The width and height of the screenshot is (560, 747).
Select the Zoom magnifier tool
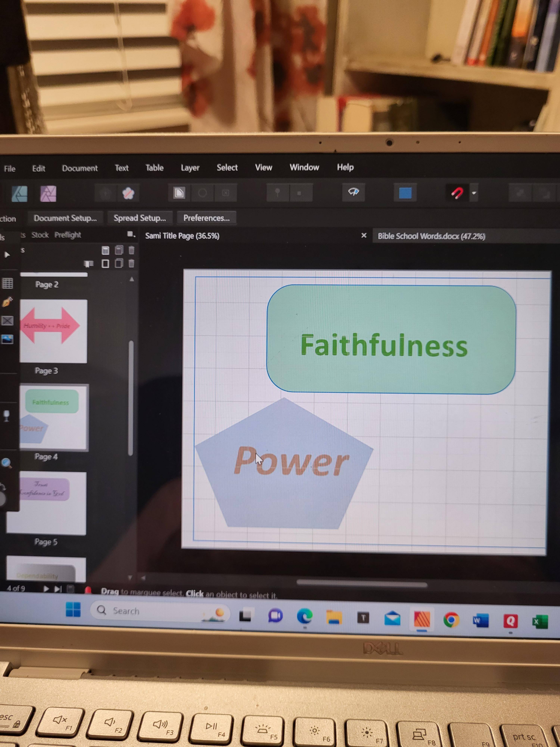point(6,463)
